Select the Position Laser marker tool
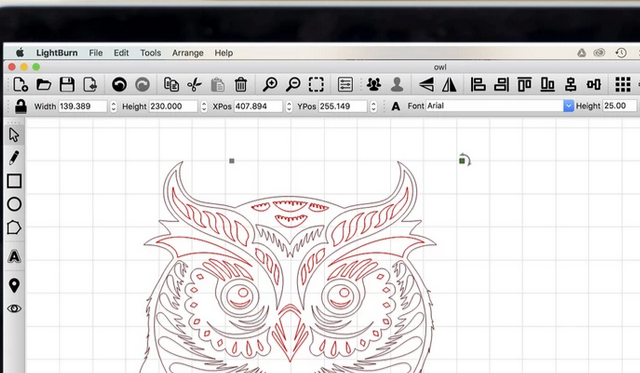The width and height of the screenshot is (640, 373). [x=14, y=285]
